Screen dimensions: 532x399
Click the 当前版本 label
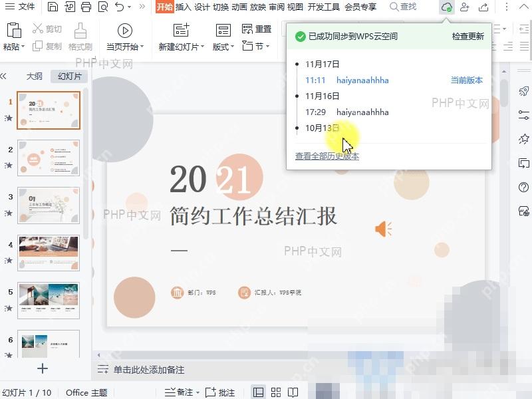pyautogui.click(x=467, y=80)
